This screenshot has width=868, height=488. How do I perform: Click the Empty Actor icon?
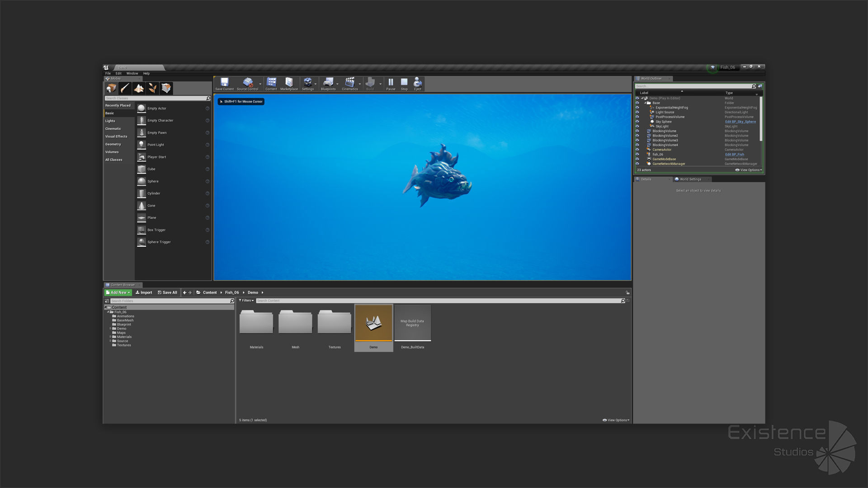[142, 108]
